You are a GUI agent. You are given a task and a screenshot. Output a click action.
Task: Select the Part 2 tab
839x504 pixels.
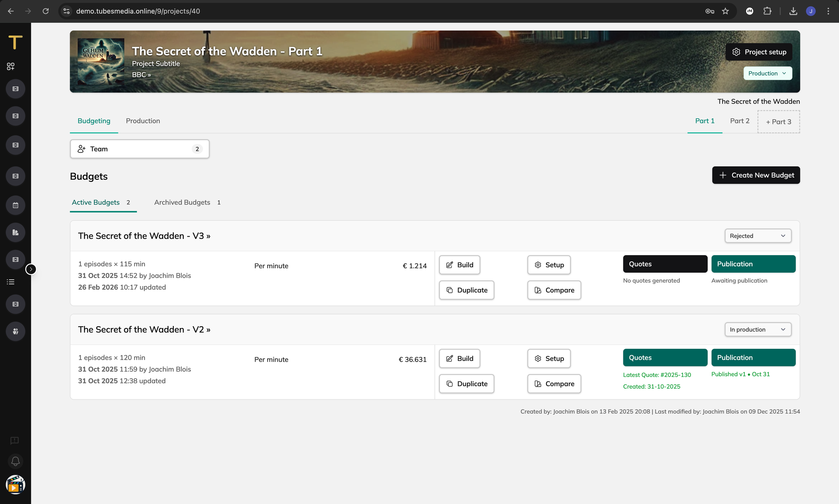click(739, 121)
